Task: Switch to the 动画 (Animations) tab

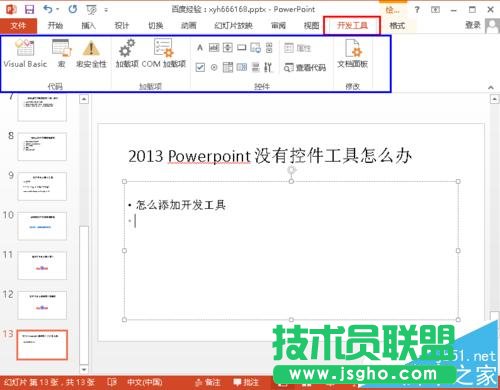Action: (189, 26)
